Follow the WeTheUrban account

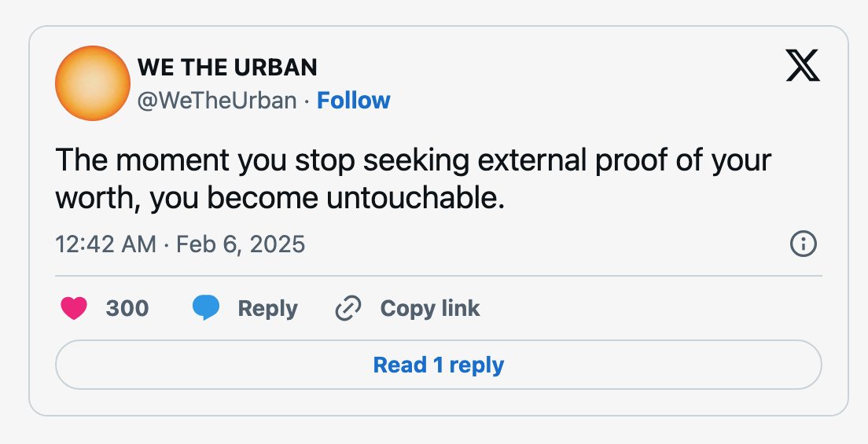click(x=353, y=101)
